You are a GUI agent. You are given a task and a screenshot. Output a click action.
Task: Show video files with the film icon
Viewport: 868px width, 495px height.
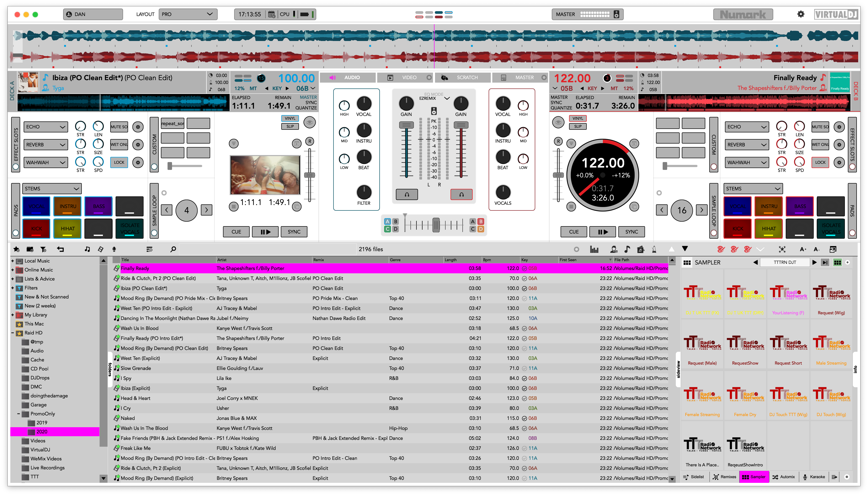coord(101,249)
